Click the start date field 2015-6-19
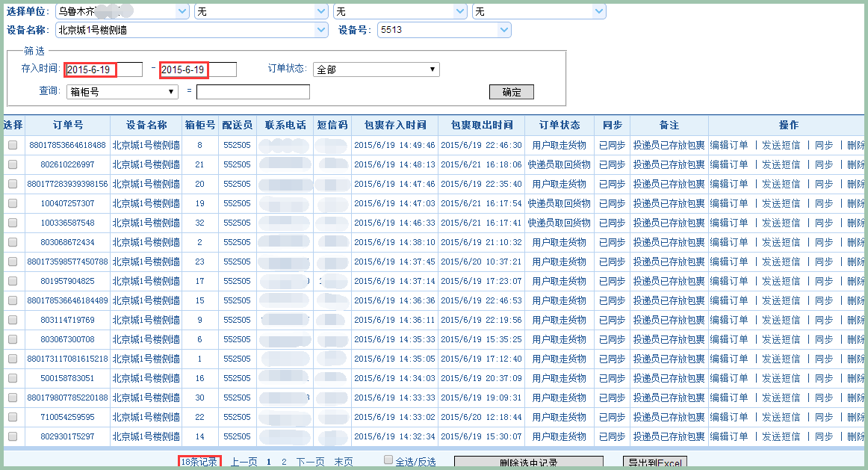Image resolution: width=868 pixels, height=470 pixels. pos(103,69)
